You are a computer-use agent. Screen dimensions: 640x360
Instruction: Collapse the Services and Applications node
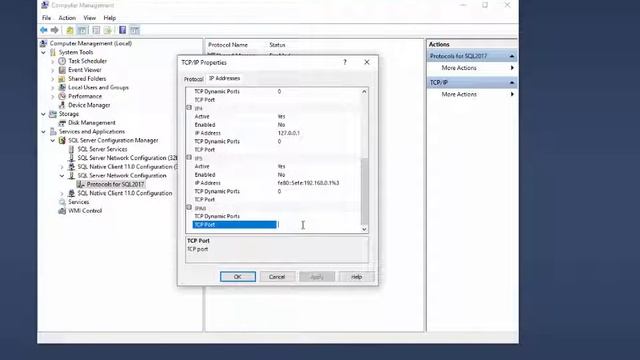pyautogui.click(x=44, y=131)
